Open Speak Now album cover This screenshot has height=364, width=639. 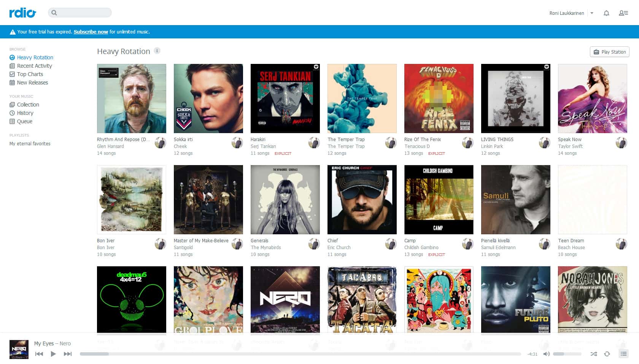(593, 99)
